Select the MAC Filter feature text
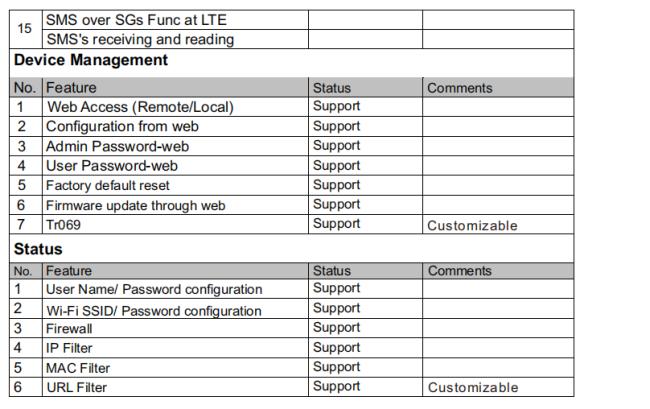Image resolution: width=650 pixels, height=409 pixels. click(78, 368)
